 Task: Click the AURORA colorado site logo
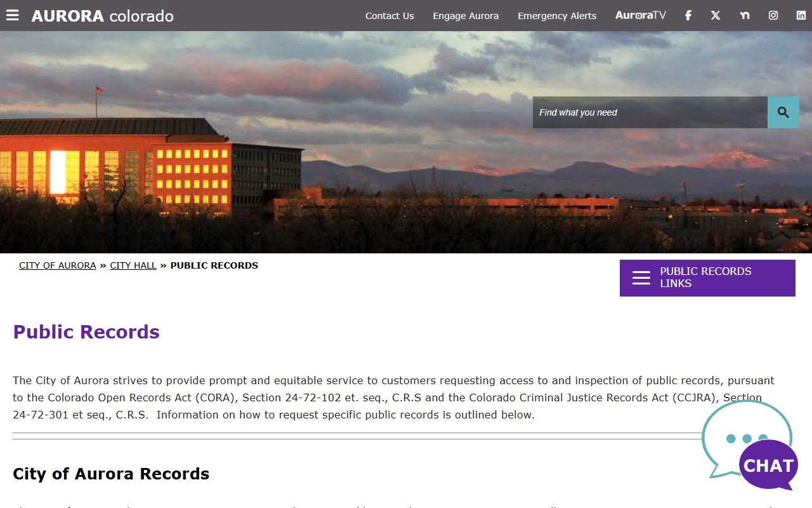pos(103,16)
